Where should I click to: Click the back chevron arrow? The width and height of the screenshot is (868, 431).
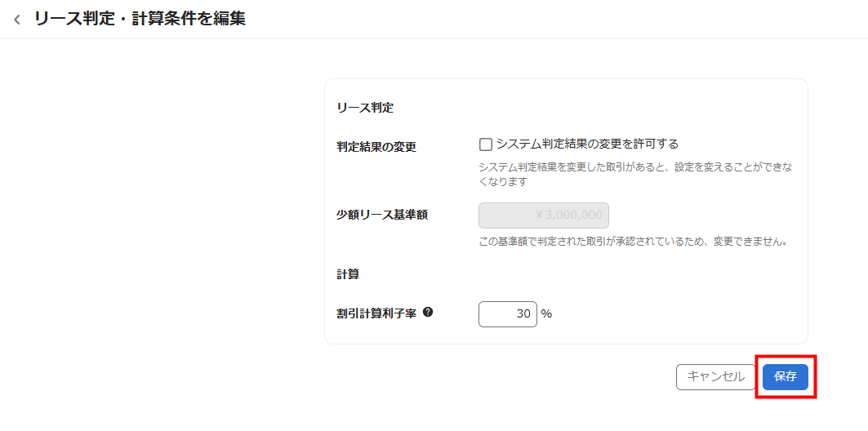(17, 20)
